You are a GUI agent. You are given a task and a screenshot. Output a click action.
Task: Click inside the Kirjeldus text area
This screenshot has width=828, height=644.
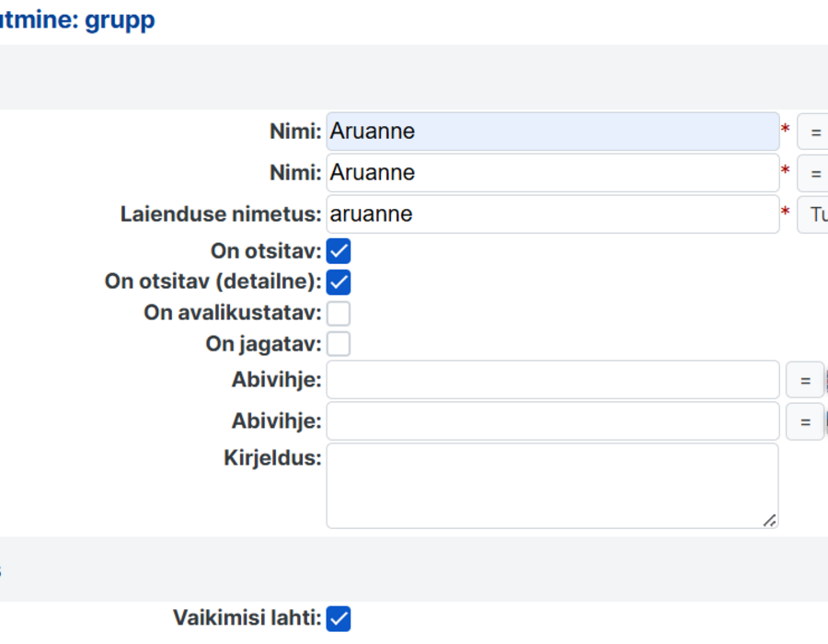point(552,486)
